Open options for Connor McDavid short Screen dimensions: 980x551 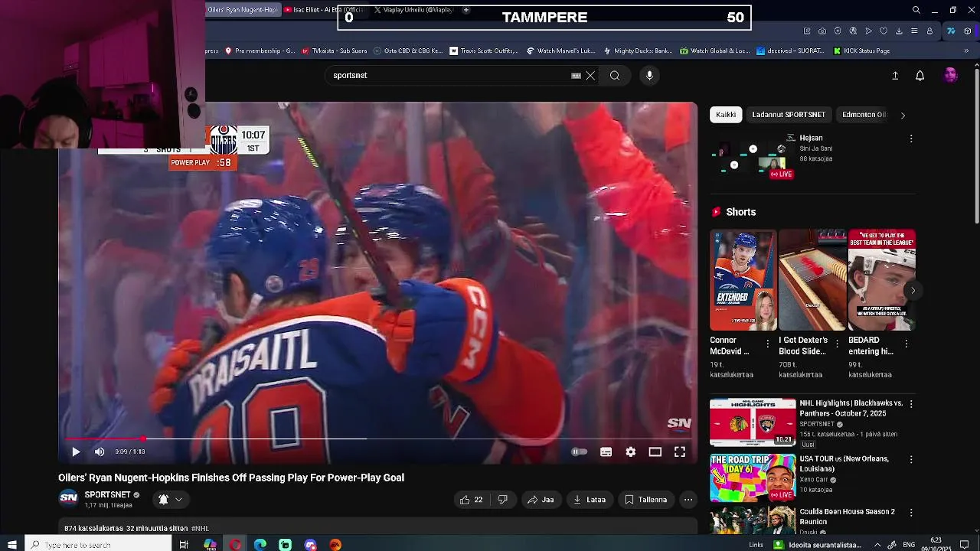pos(768,344)
